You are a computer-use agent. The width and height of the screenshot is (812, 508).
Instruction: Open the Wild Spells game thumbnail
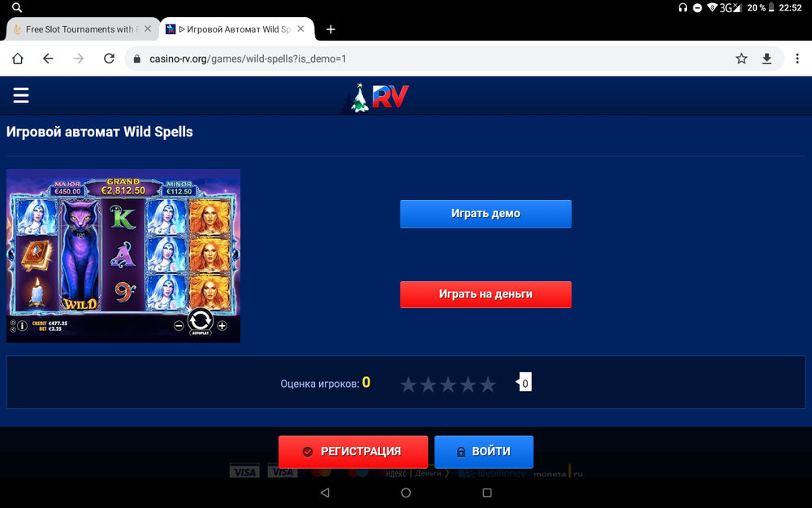pos(123,255)
